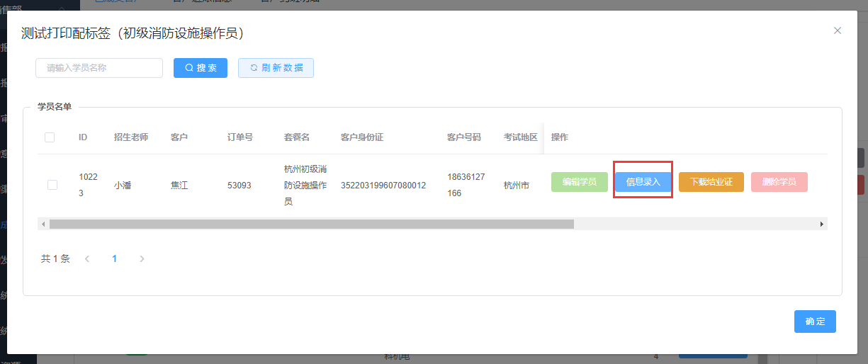
Task: Go to previous page with left chevron
Action: (x=87, y=259)
